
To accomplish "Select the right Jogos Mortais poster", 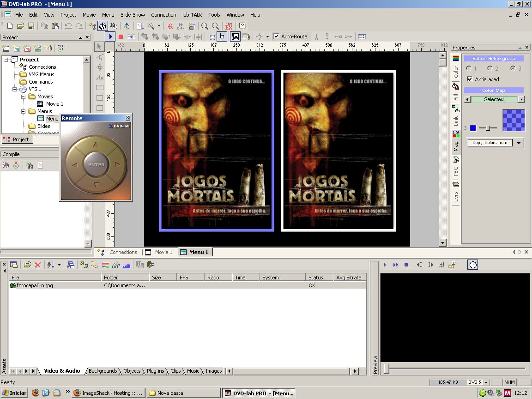I will click(x=338, y=151).
